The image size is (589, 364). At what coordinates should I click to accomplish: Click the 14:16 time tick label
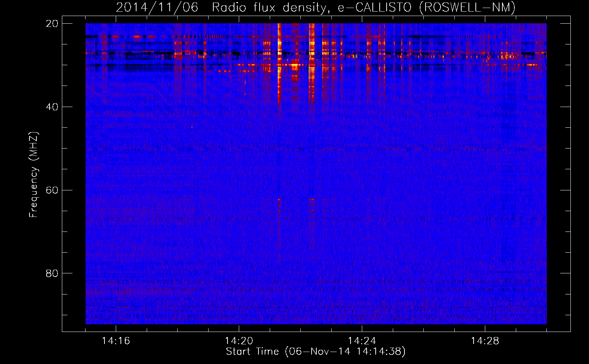tap(116, 341)
